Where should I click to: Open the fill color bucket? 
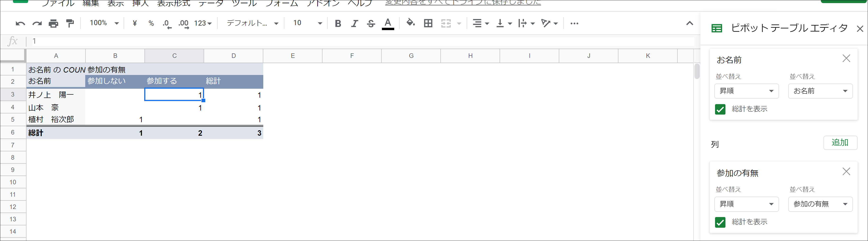(x=410, y=23)
